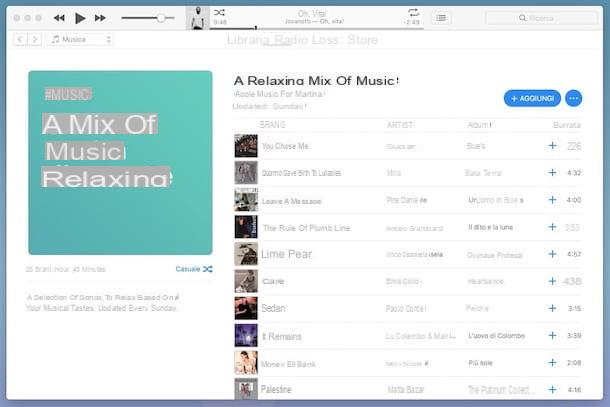This screenshot has height=407, width=610.
Task: Add You Chose Me to library
Action: 552,146
